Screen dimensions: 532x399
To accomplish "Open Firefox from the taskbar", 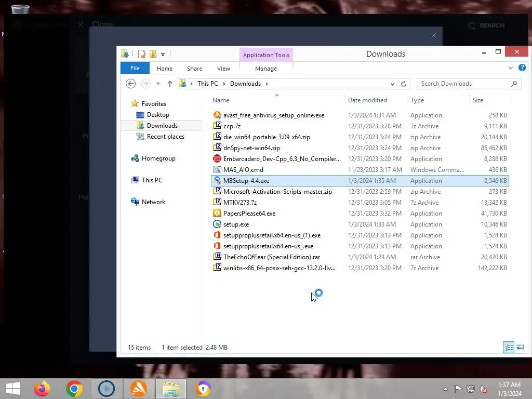I will (x=42, y=389).
